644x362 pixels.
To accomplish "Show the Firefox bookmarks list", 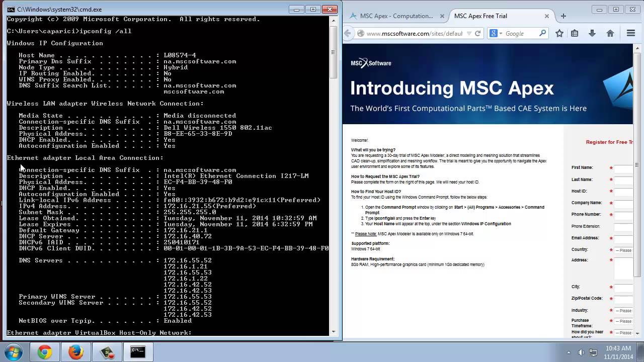I will click(575, 33).
